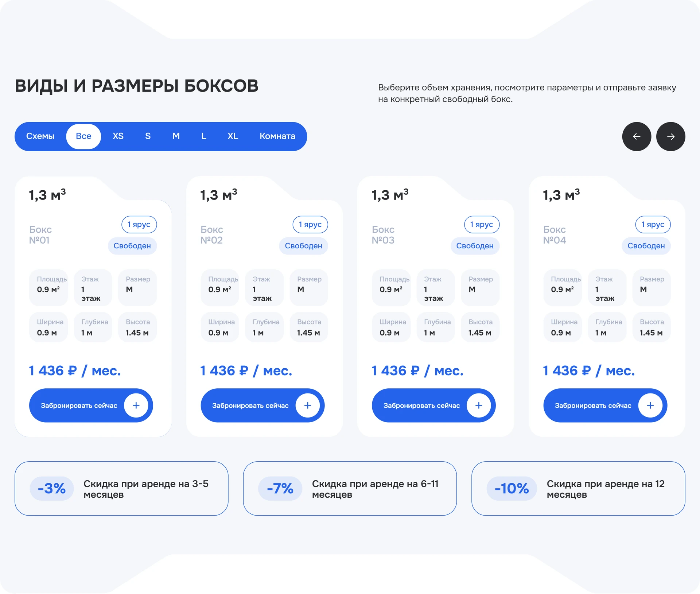Screen dimensions: 700x594
Task: Click the 1 ярус badge on Бокс №04
Action: pos(653,225)
